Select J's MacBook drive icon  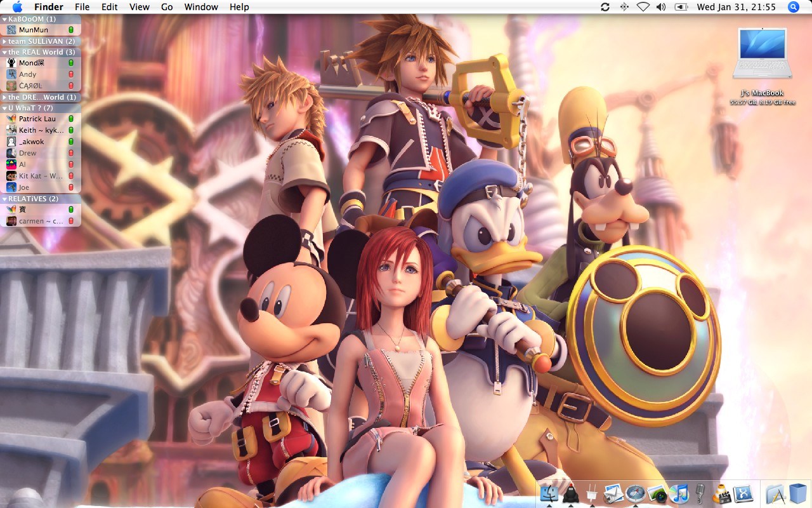coord(762,53)
